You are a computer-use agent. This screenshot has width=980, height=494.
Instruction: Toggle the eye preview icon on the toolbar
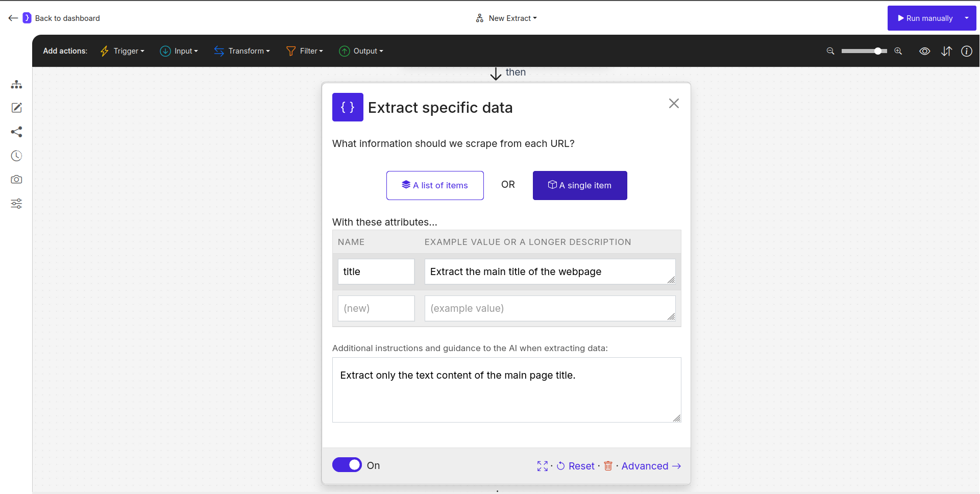924,51
